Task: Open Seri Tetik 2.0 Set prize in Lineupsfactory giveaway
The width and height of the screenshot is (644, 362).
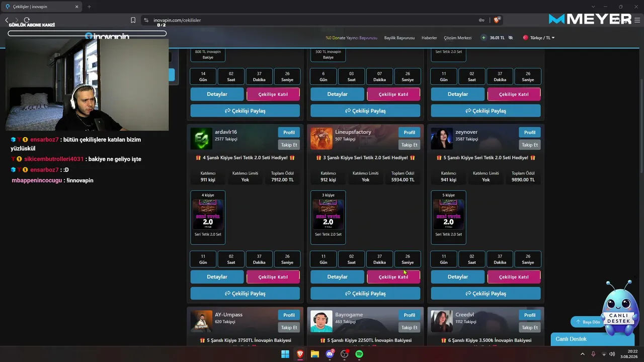Action: pos(328,217)
